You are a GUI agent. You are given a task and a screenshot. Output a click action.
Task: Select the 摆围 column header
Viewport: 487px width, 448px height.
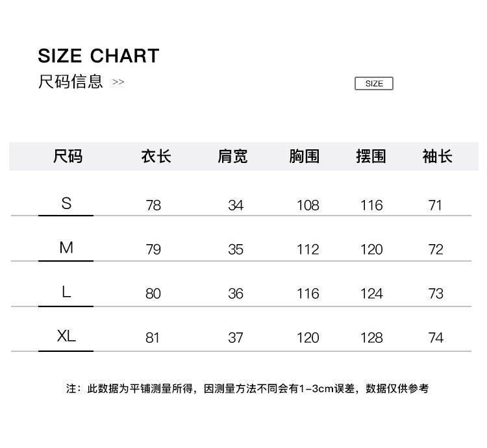[371, 156]
